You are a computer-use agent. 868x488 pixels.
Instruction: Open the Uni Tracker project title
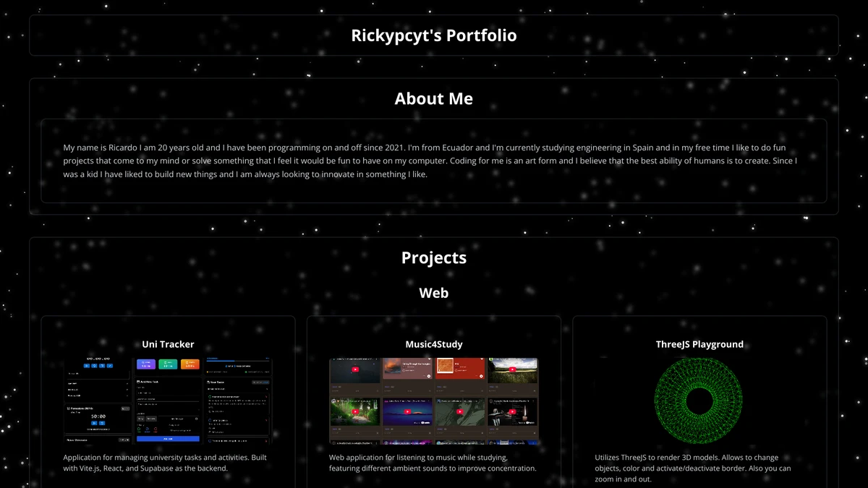168,345
